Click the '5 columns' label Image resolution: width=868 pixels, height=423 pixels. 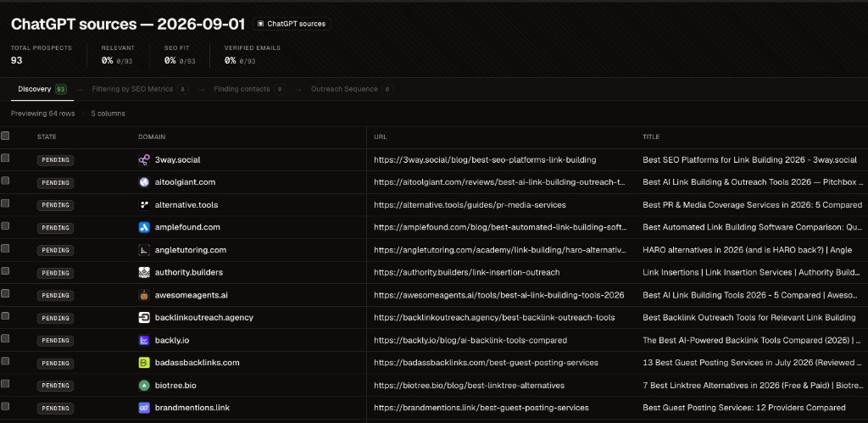pos(108,114)
